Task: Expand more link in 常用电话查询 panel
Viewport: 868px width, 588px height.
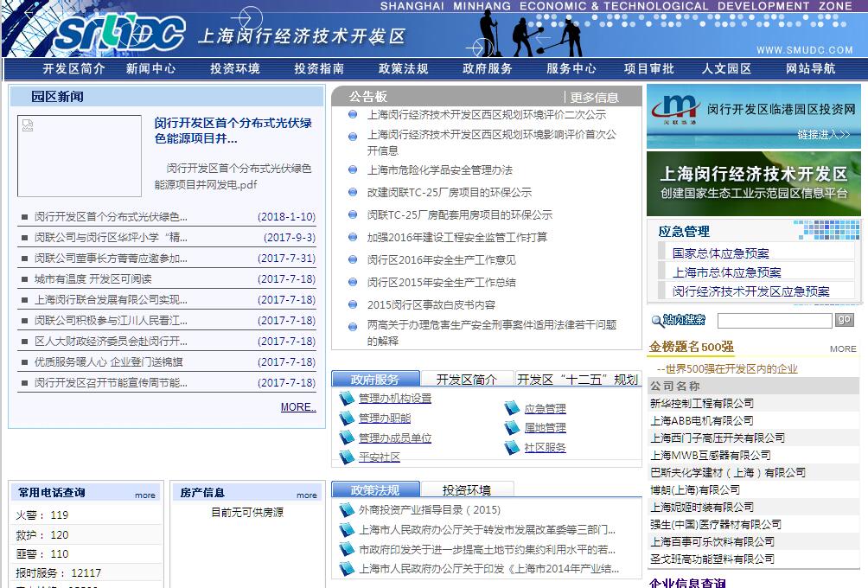Action: [x=145, y=495]
